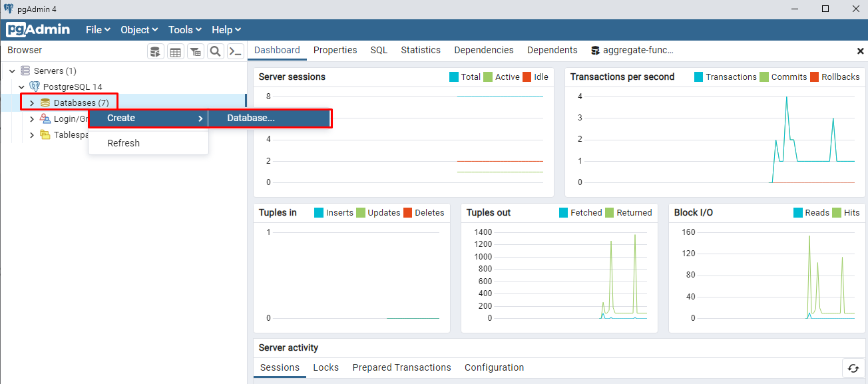
Task: Click the Filtered Rows toolbar icon
Action: 195,51
